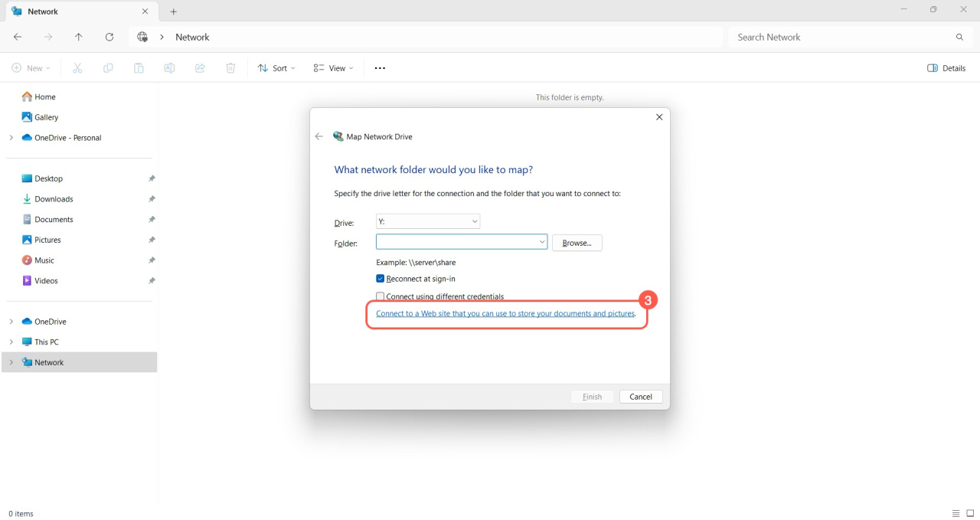980x520 pixels.
Task: Open the Sort menu
Action: coord(276,68)
